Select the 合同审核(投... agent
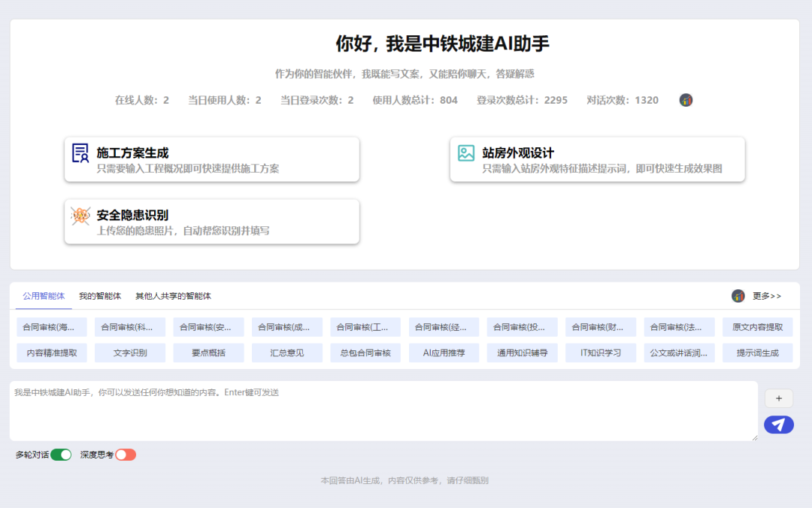Viewport: 812px width, 508px height. [x=523, y=328]
